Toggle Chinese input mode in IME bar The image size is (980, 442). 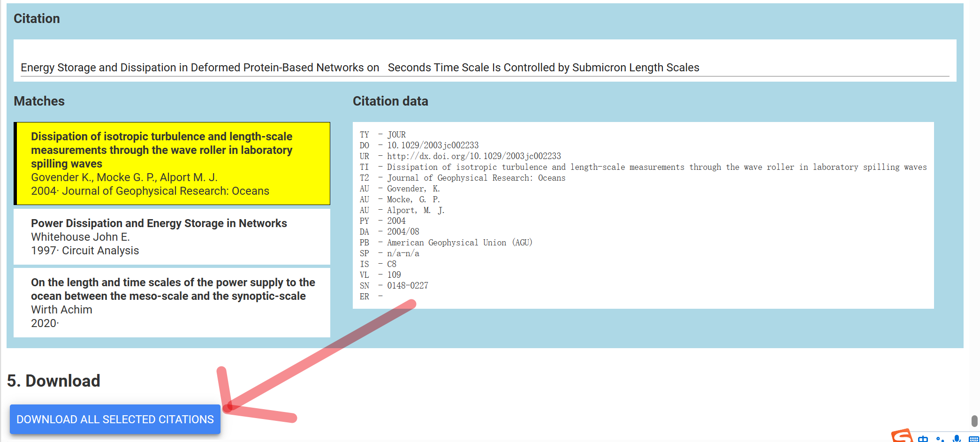pyautogui.click(x=923, y=439)
